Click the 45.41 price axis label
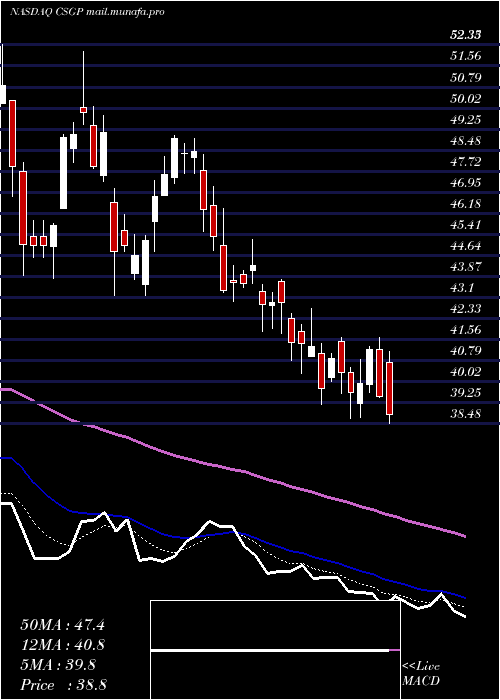500x700 pixels. [466, 225]
